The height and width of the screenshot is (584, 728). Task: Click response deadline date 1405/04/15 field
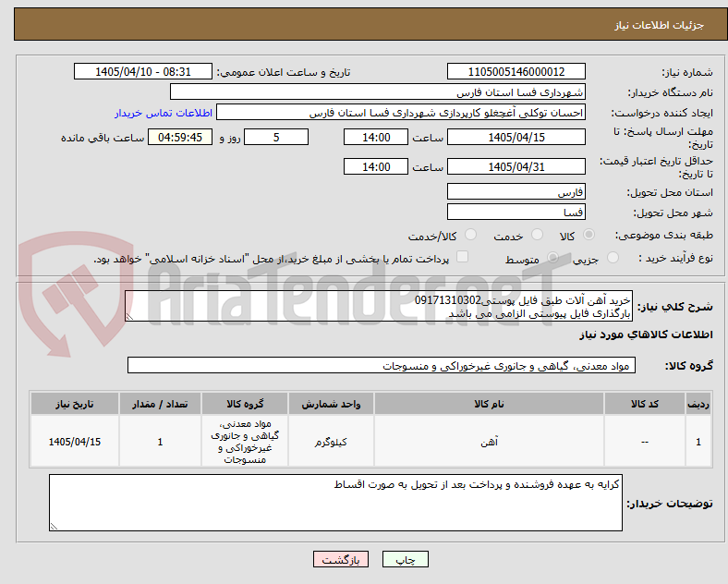[516, 138]
